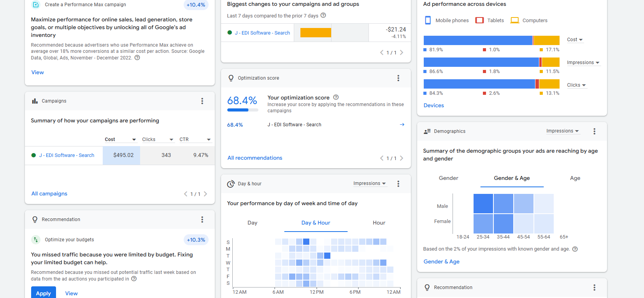Click the Demographics people icon
644x298 pixels.
(x=427, y=131)
